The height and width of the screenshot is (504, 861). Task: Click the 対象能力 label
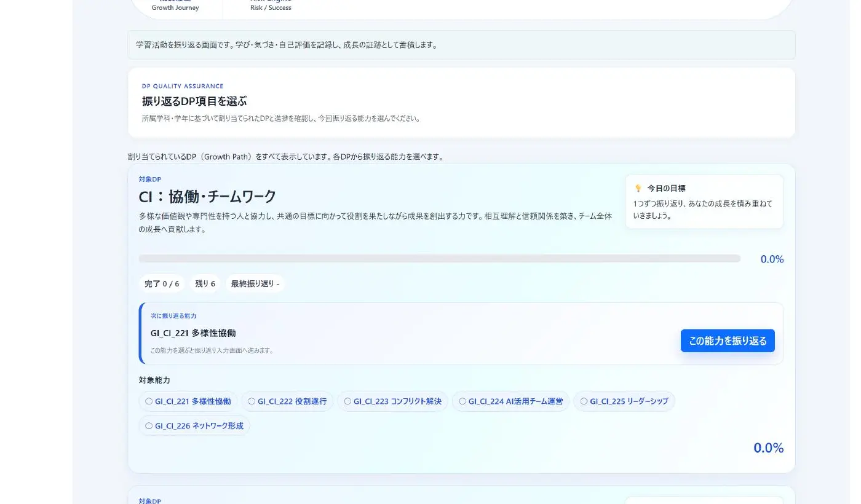pyautogui.click(x=154, y=380)
